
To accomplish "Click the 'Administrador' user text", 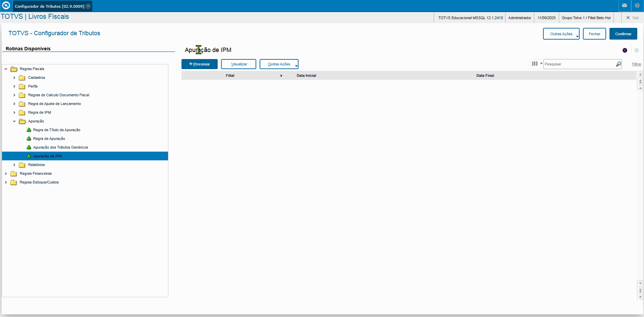I will pyautogui.click(x=520, y=18).
